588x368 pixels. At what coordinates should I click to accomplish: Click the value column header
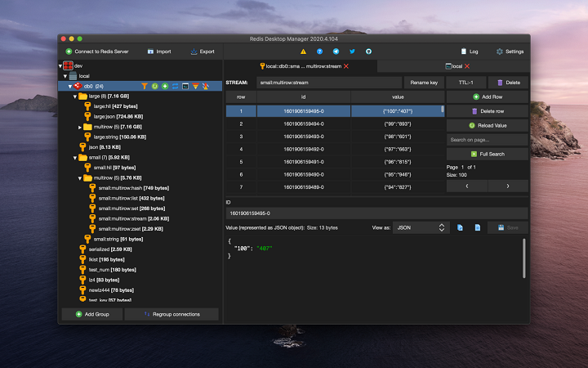(x=398, y=96)
